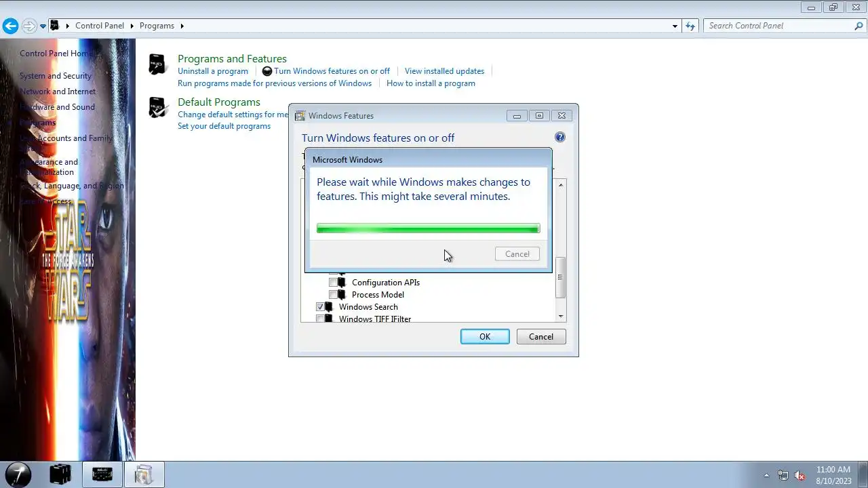Select the Windows Search row text
The image size is (868, 488).
tap(368, 307)
